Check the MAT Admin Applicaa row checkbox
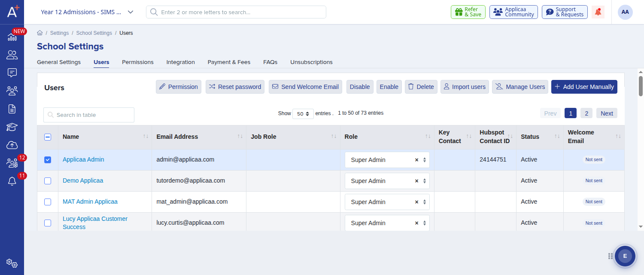Viewport: 644px width, 275px height. click(48, 202)
